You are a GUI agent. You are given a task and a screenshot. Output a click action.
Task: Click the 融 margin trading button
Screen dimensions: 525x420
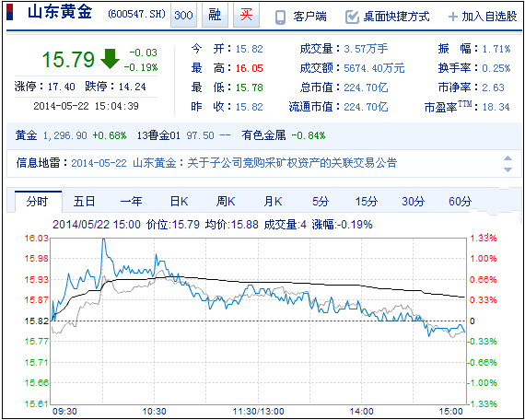(x=215, y=15)
